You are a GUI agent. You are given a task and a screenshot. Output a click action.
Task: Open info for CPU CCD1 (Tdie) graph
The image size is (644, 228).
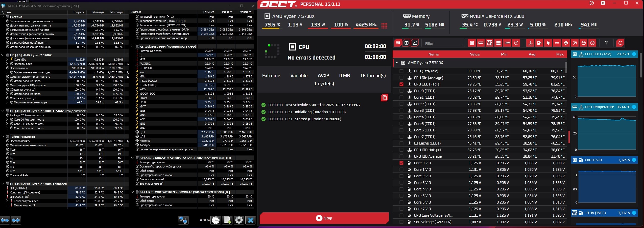click(x=634, y=54)
